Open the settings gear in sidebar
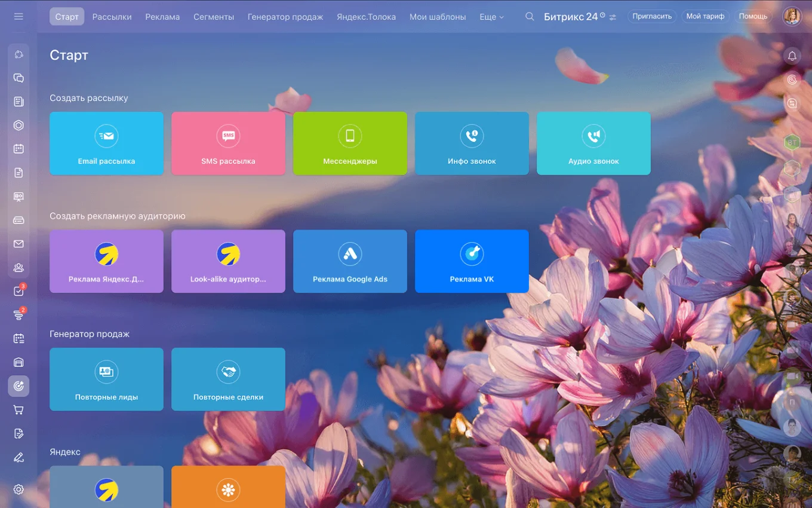This screenshot has width=812, height=508. [19, 489]
